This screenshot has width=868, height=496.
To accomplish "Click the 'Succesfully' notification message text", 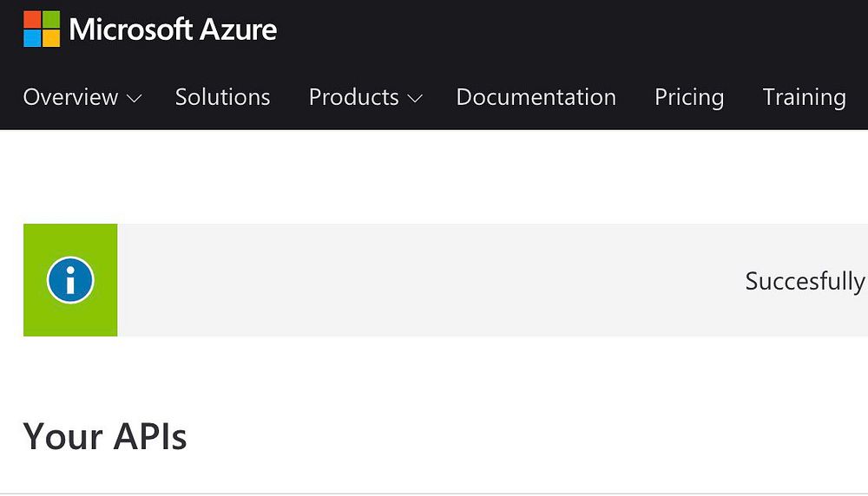I will 805,281.
